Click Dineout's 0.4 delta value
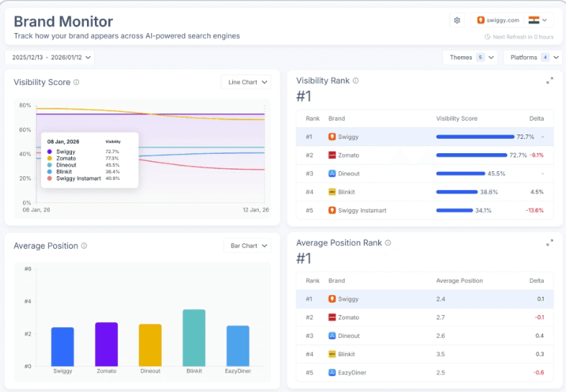Image resolution: width=566 pixels, height=392 pixels. pos(539,336)
